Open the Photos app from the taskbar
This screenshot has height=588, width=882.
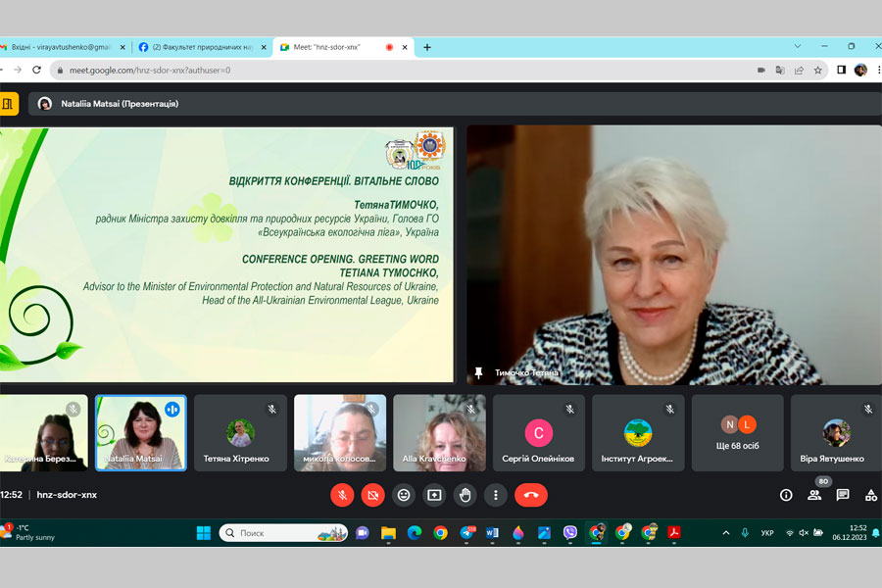[x=544, y=533]
